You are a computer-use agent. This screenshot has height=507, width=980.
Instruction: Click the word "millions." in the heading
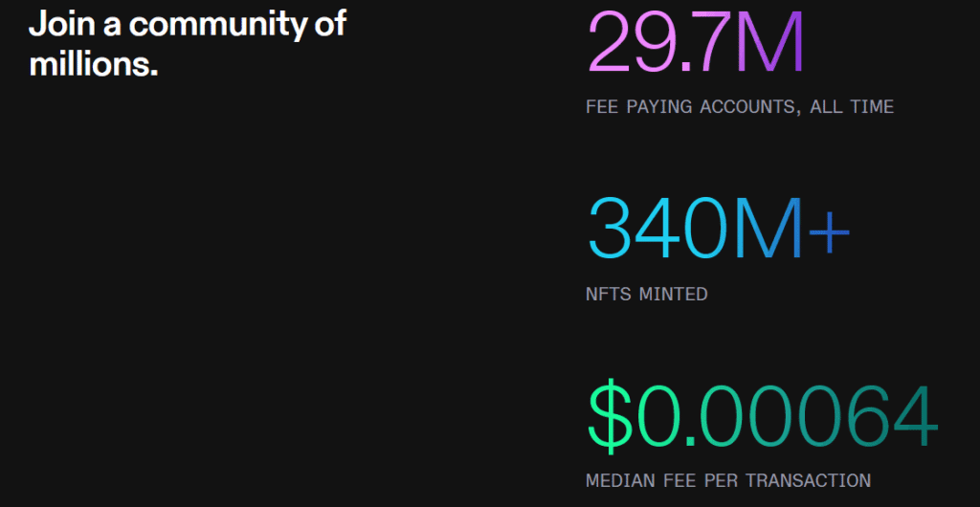[93, 65]
